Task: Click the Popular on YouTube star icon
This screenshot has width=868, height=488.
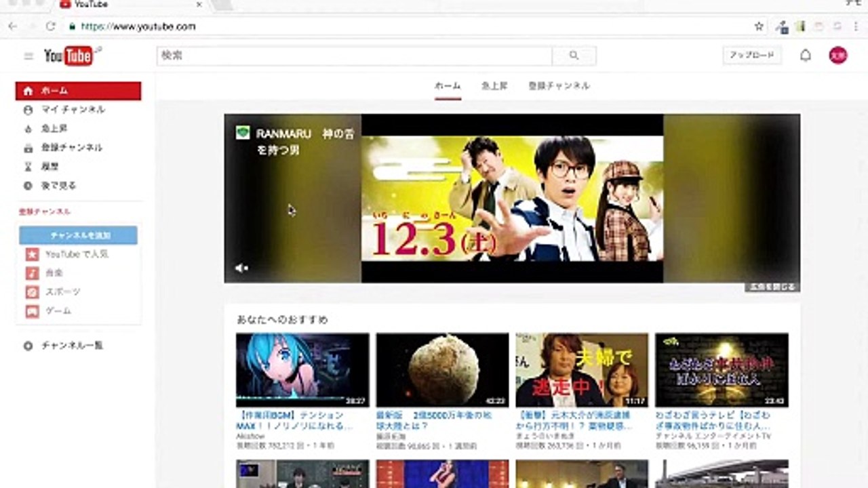Action: (32, 254)
